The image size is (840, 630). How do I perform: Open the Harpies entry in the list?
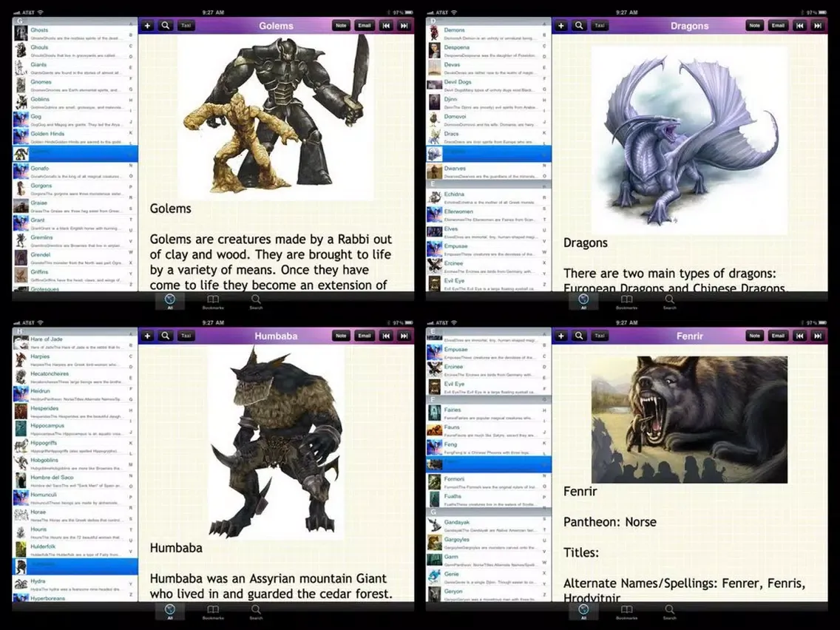pos(71,360)
